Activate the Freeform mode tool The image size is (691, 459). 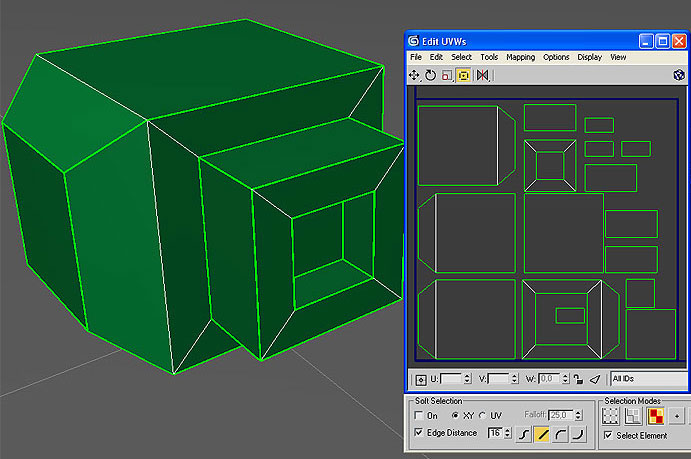click(x=464, y=75)
